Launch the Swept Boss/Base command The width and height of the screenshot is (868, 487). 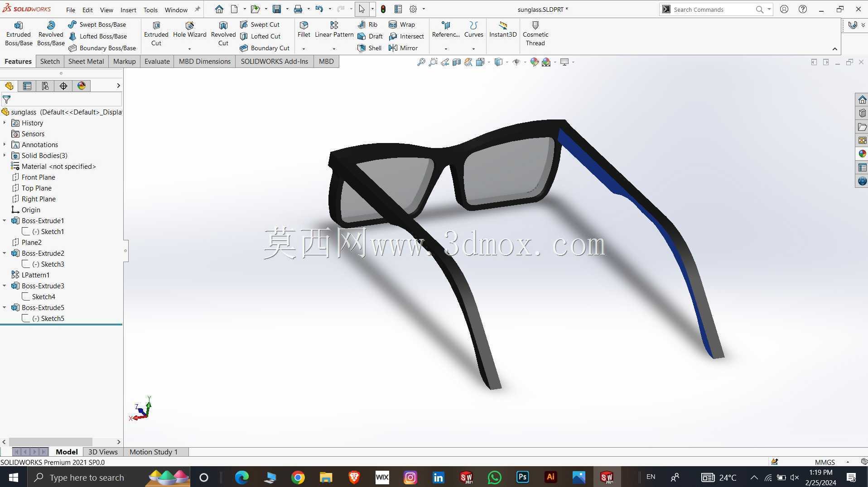97,24
